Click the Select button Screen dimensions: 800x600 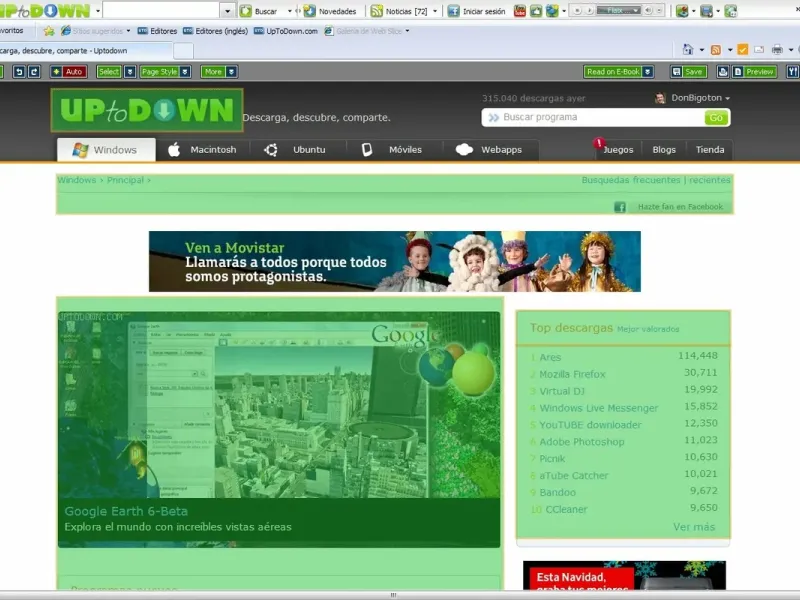[109, 72]
